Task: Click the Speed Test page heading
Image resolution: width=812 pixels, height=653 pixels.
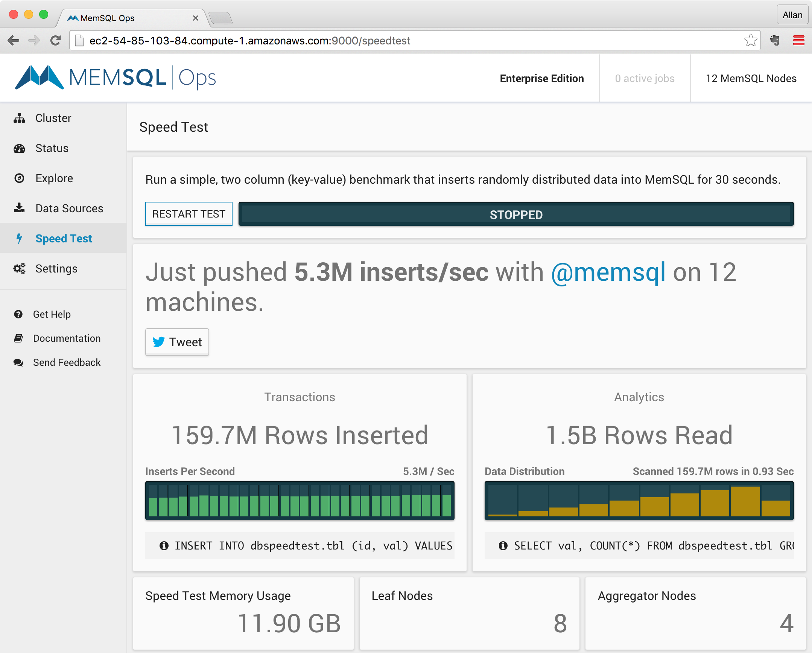Action: point(173,127)
